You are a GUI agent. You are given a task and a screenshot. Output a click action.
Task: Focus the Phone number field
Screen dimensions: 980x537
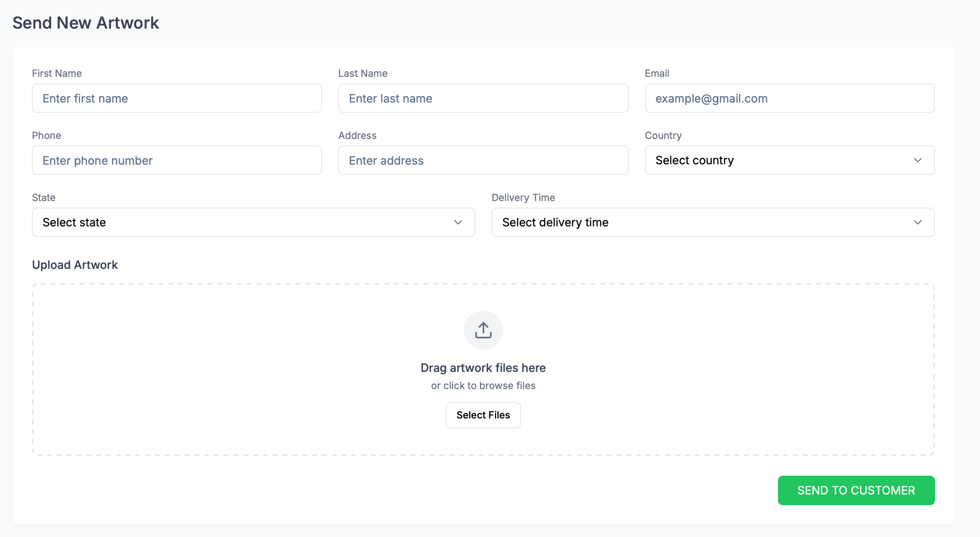pos(177,160)
